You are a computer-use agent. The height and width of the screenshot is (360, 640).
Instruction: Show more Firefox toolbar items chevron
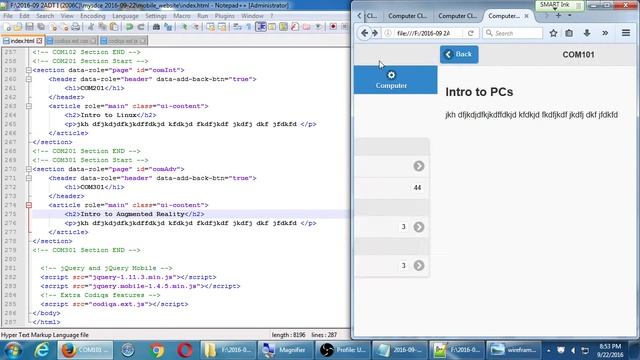click(605, 33)
